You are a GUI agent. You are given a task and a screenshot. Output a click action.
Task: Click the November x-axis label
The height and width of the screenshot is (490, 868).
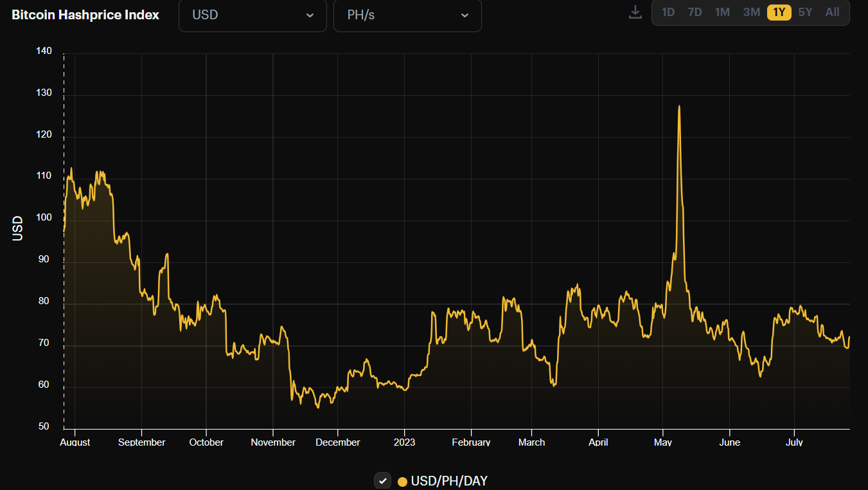(273, 442)
